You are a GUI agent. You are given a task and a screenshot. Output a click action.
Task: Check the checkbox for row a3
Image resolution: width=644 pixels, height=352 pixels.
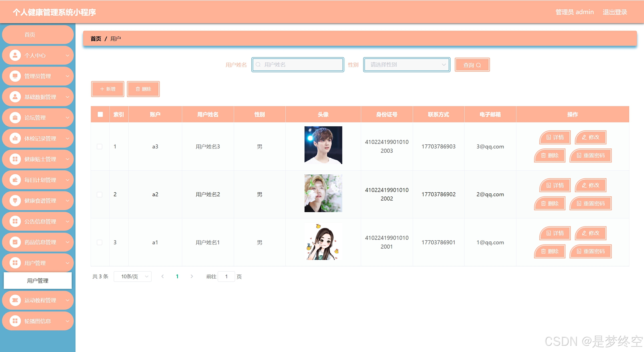click(100, 147)
